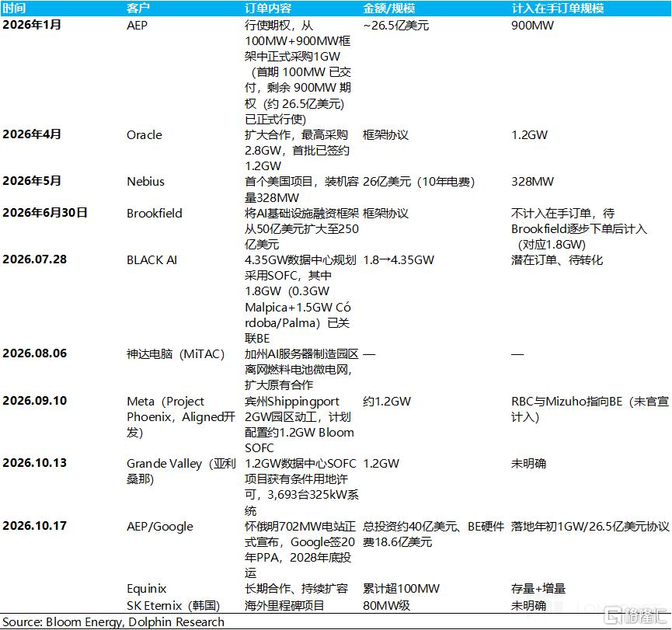The image size is (672, 630).
Task: Click 框架协议 in the Oracle row
Action: coord(385,135)
